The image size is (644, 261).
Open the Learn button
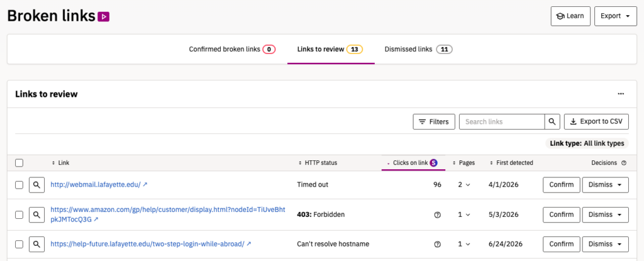tap(570, 16)
